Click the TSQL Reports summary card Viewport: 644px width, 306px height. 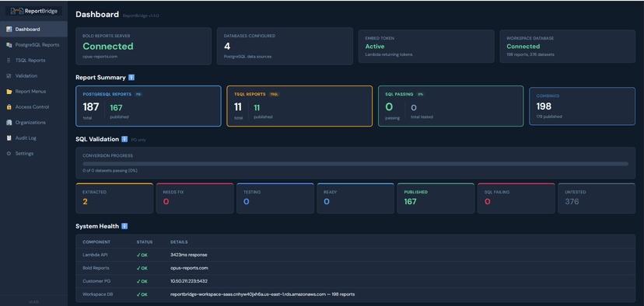pyautogui.click(x=299, y=106)
